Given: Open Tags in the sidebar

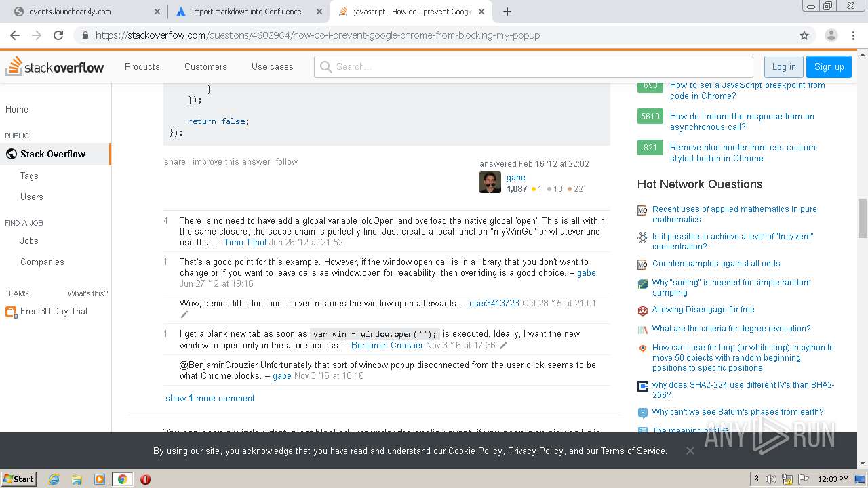Looking at the screenshot, I should (29, 176).
